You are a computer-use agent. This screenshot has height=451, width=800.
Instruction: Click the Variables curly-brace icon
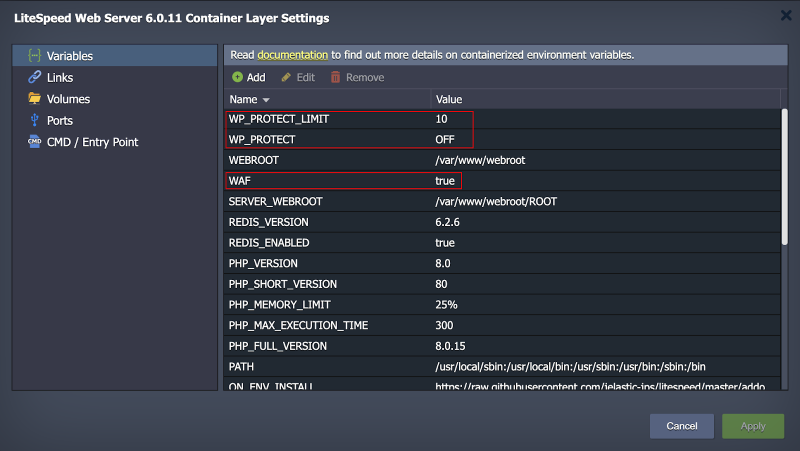pos(34,56)
